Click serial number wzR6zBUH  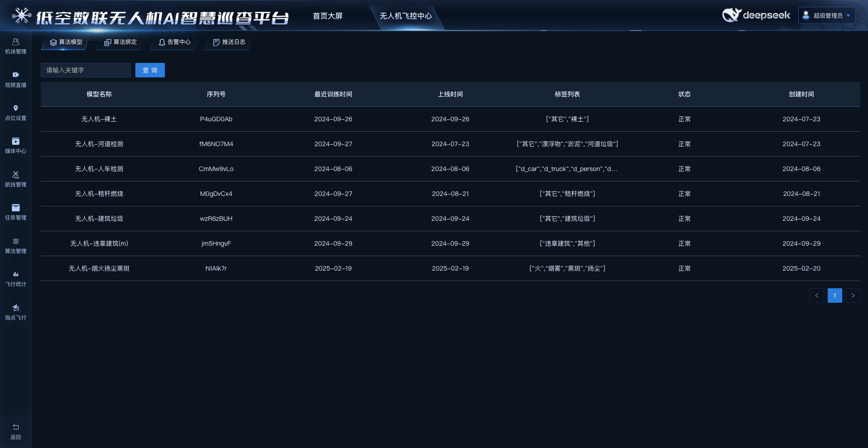[216, 219]
